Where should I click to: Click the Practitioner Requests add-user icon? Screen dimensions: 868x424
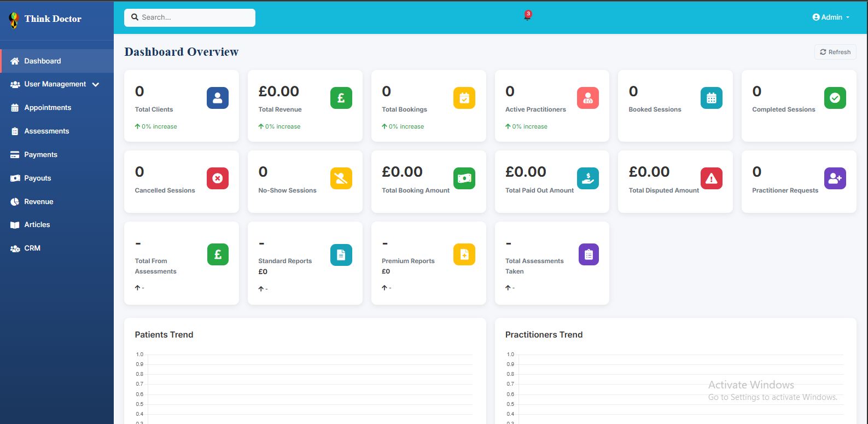[835, 178]
